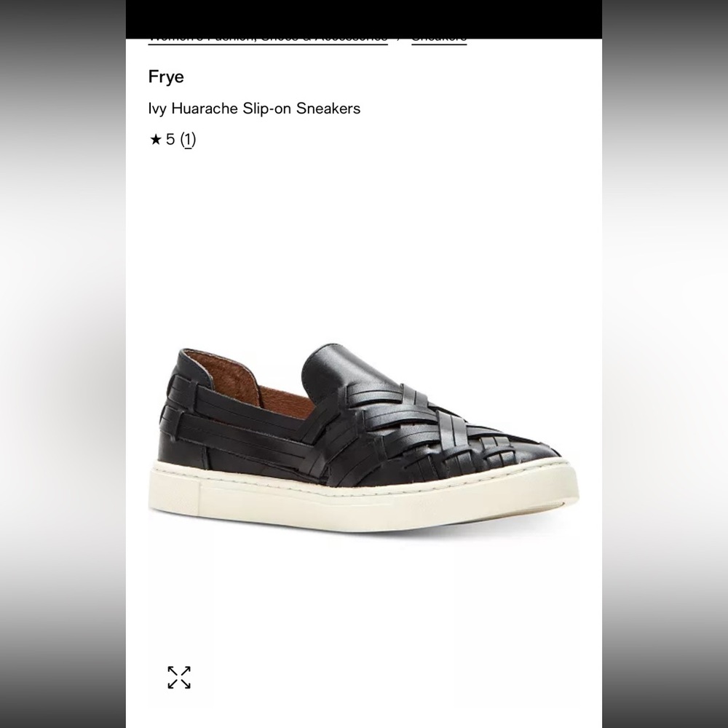728x728 pixels.
Task: Click the black star rating icon
Action: pos(156,139)
